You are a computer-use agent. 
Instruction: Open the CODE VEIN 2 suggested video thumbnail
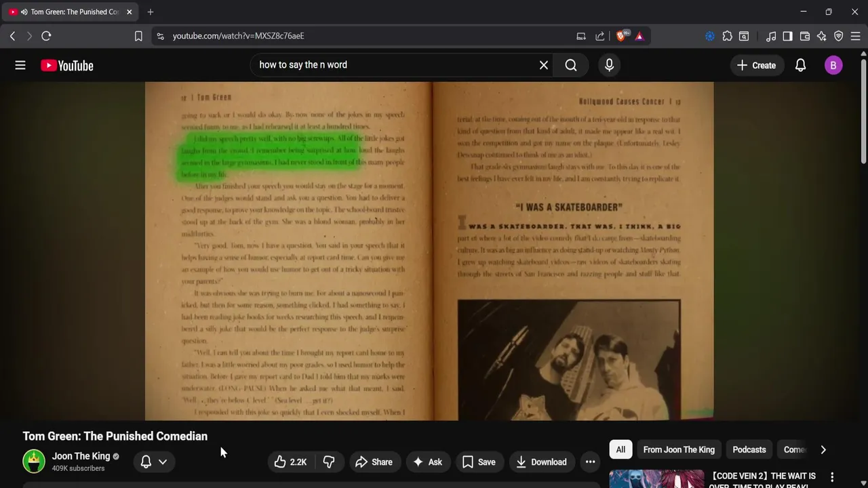(x=656, y=479)
